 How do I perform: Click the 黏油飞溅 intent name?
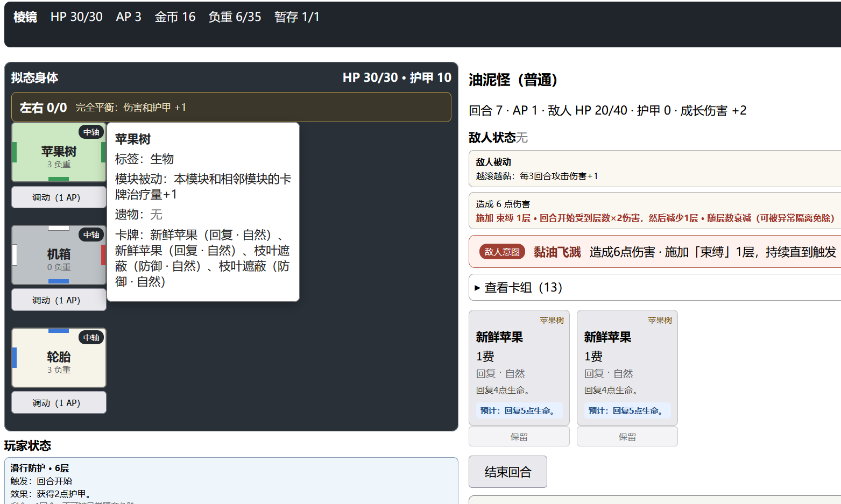click(x=557, y=252)
